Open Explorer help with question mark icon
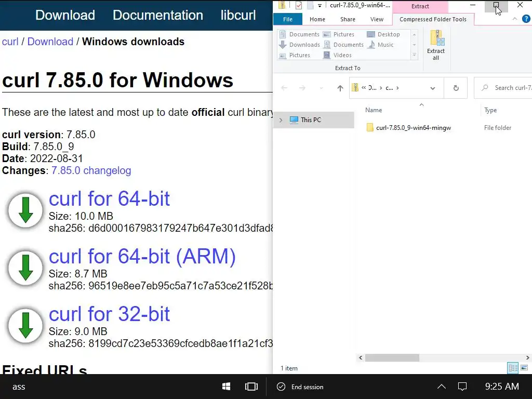This screenshot has width=532, height=399. point(526,19)
